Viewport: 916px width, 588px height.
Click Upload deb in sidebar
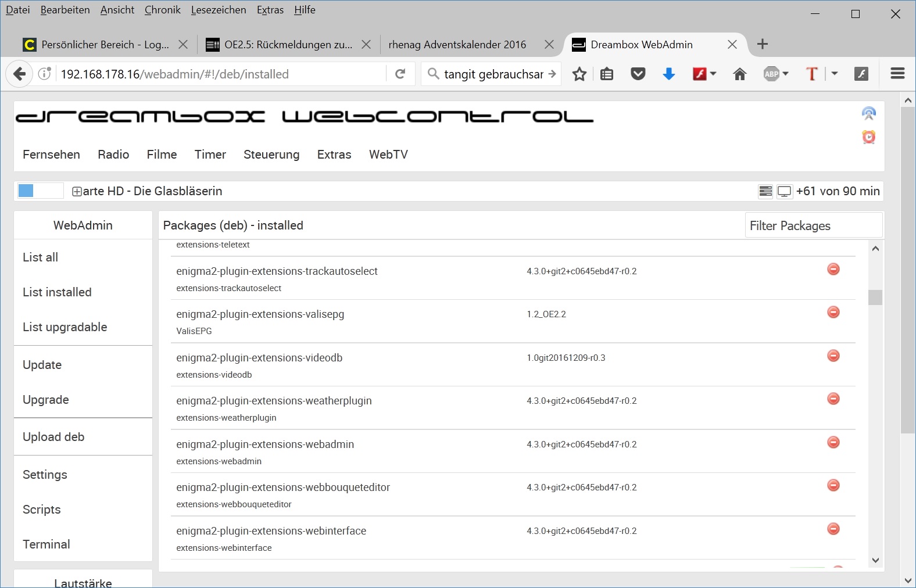53,437
